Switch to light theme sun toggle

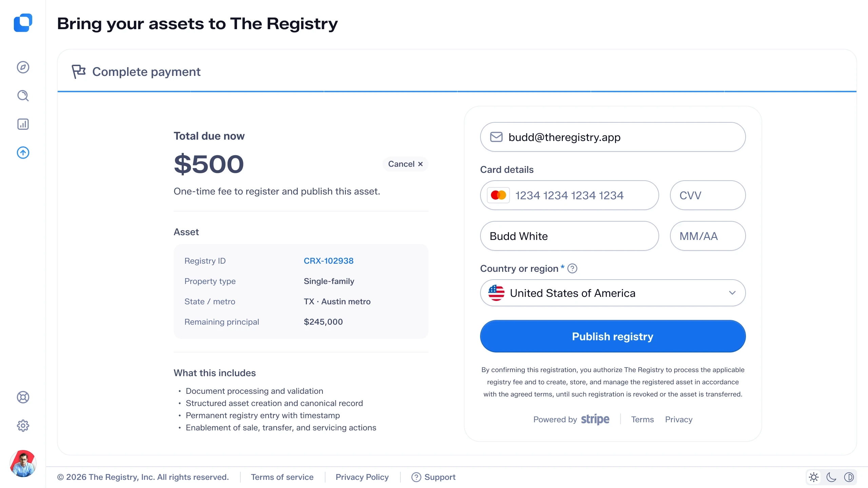[814, 477]
